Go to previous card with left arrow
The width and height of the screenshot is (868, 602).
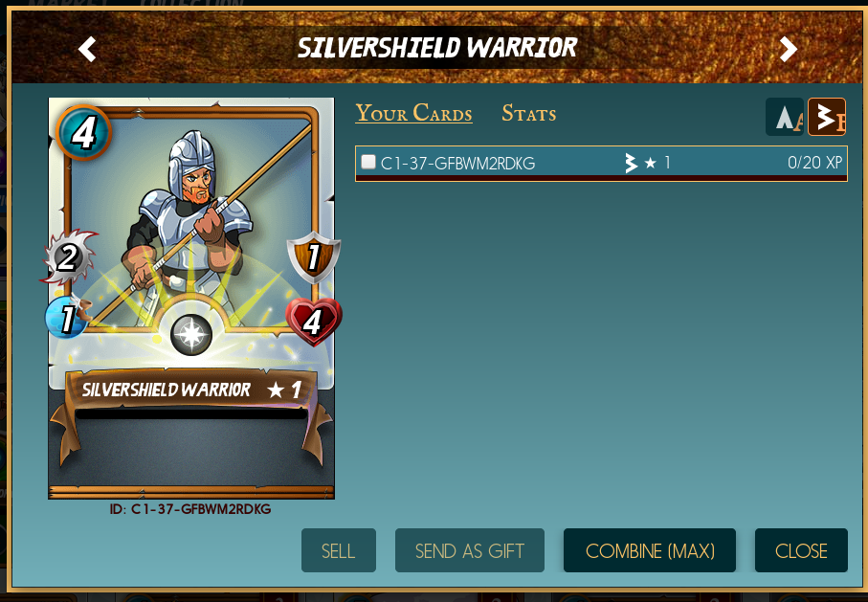(x=87, y=50)
